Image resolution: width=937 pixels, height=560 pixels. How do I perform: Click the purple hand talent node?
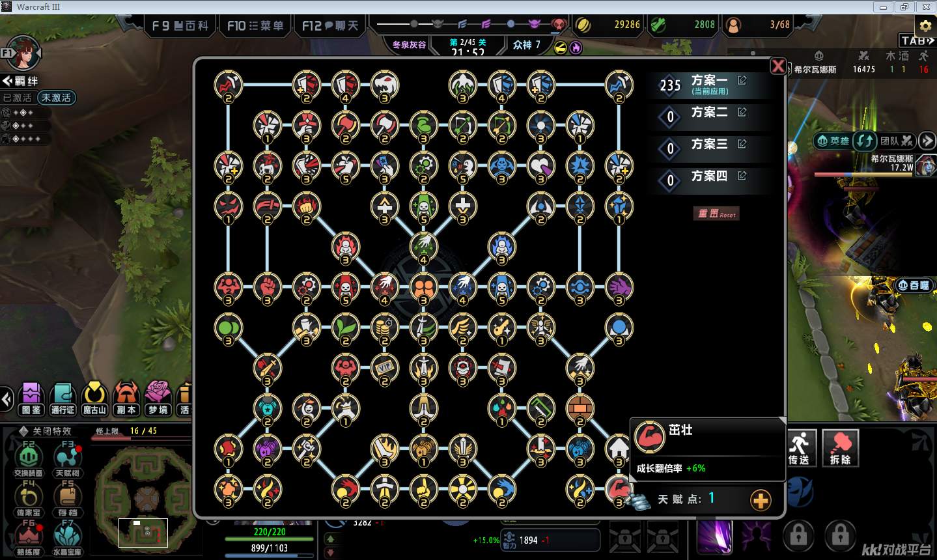click(619, 287)
